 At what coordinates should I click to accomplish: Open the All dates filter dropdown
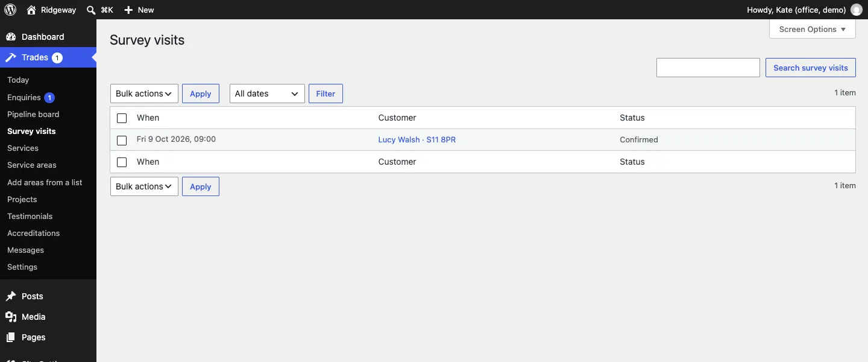pyautogui.click(x=267, y=94)
